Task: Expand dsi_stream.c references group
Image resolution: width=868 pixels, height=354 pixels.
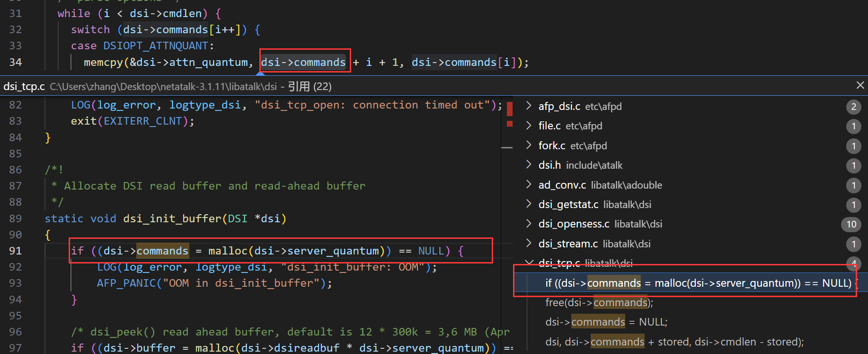Action: (x=529, y=243)
